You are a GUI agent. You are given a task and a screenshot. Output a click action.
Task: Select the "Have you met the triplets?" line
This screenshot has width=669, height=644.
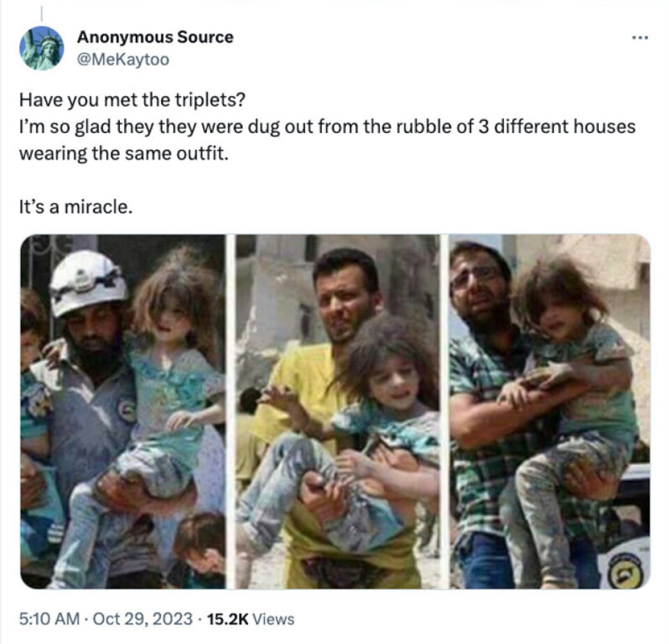pyautogui.click(x=132, y=100)
